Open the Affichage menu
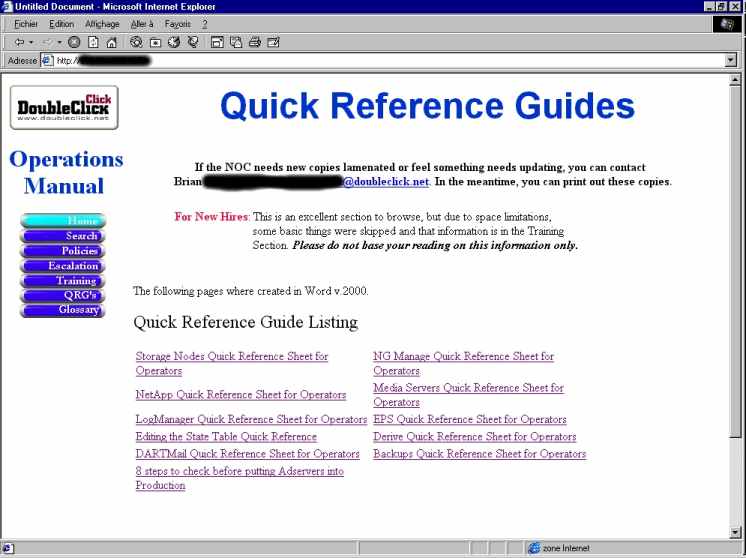This screenshot has height=558, width=746. pyautogui.click(x=102, y=24)
